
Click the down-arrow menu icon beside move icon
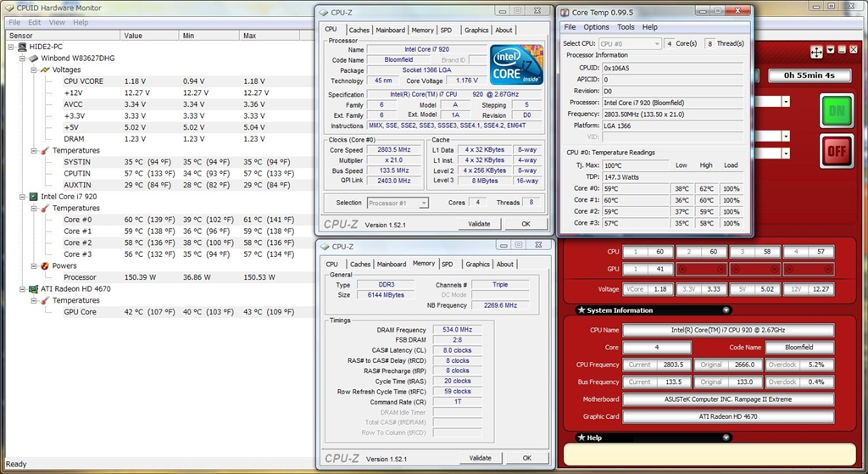point(831,50)
